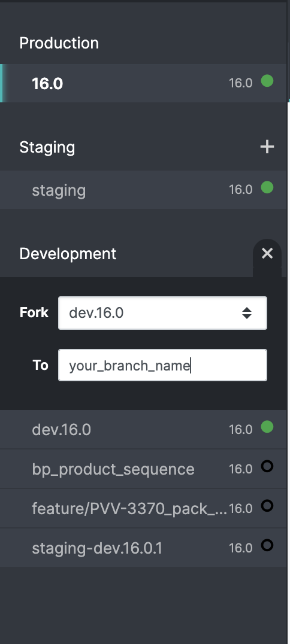Click the Staging section heading
This screenshot has height=644, width=290.
tap(47, 147)
